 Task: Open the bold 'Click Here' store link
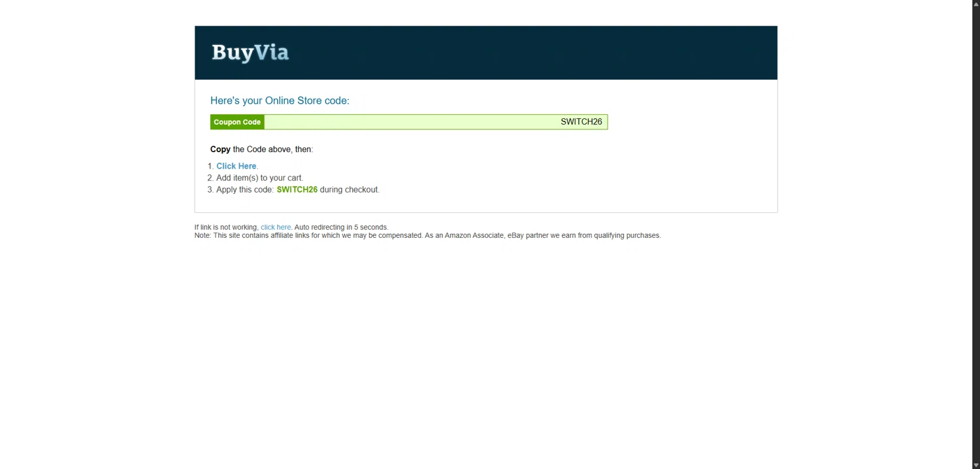(x=237, y=166)
